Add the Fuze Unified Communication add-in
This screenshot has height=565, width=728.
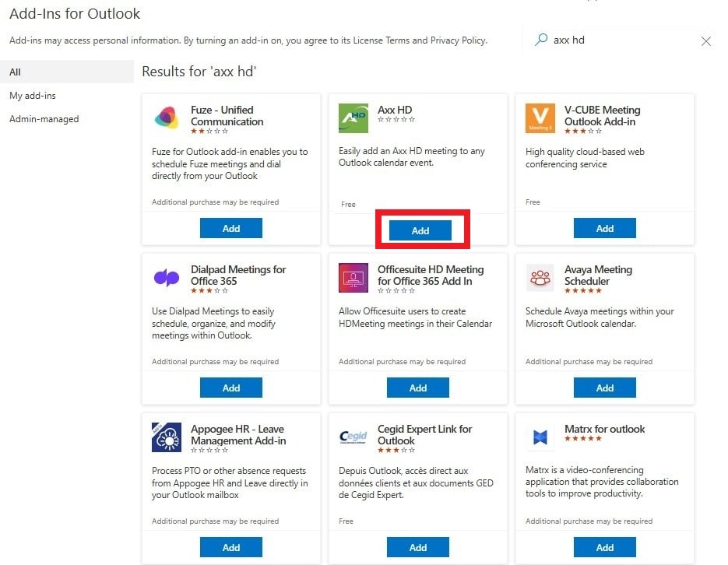click(x=231, y=228)
